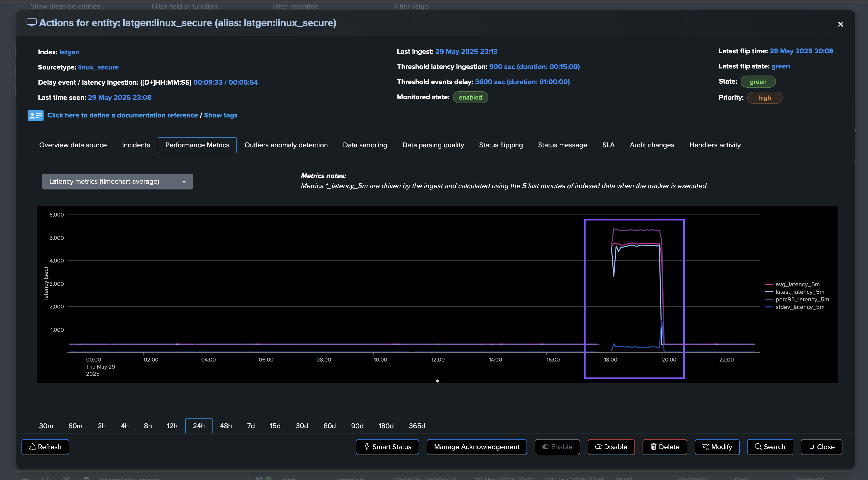This screenshot has width=868, height=480.
Task: Open the Latency metrics timechart dropdown
Action: 117,182
